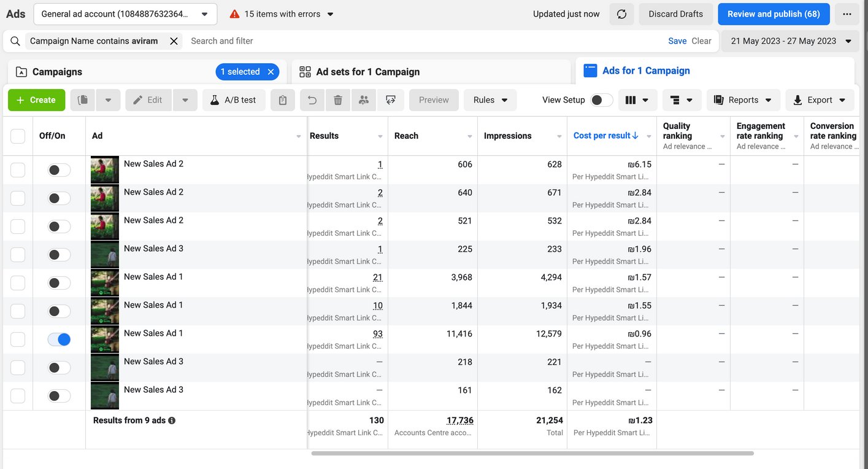Open the breakdown rows icon dropdown

pyautogui.click(x=682, y=100)
